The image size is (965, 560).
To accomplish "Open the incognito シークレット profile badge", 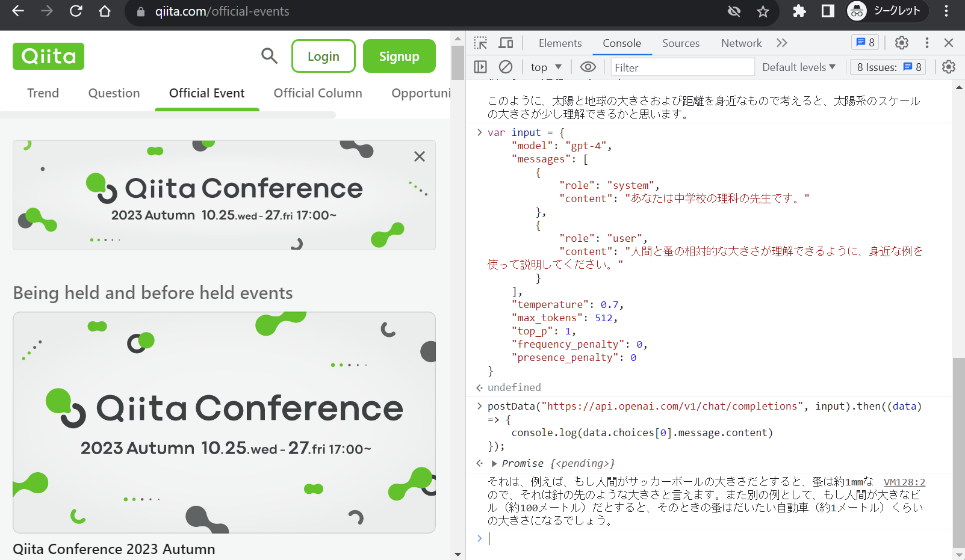I will pyautogui.click(x=887, y=11).
